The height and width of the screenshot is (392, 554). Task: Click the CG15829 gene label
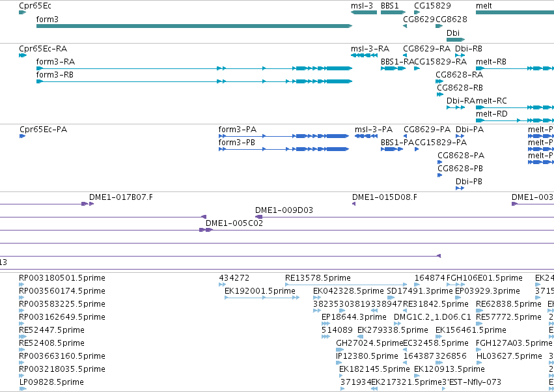(432, 6)
